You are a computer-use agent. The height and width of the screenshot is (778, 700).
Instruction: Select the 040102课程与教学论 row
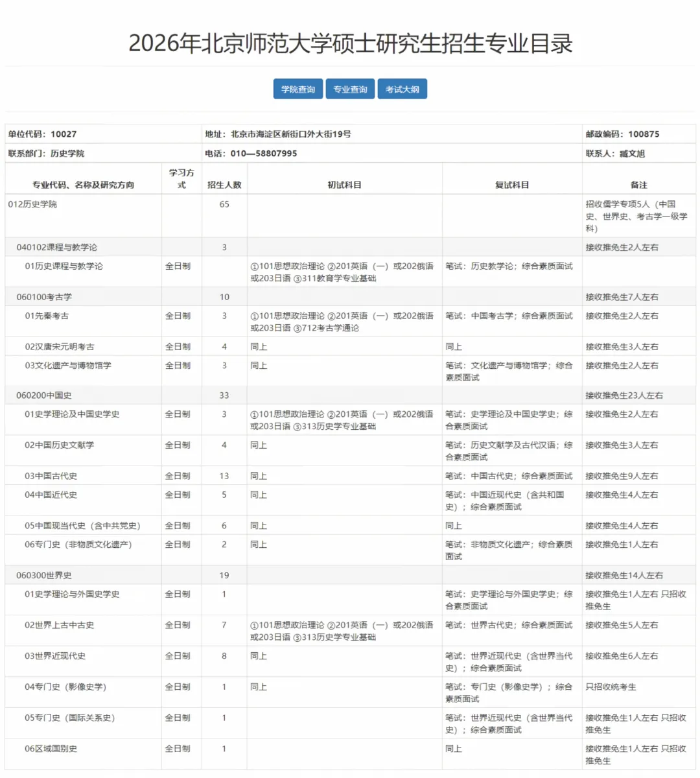click(350, 247)
